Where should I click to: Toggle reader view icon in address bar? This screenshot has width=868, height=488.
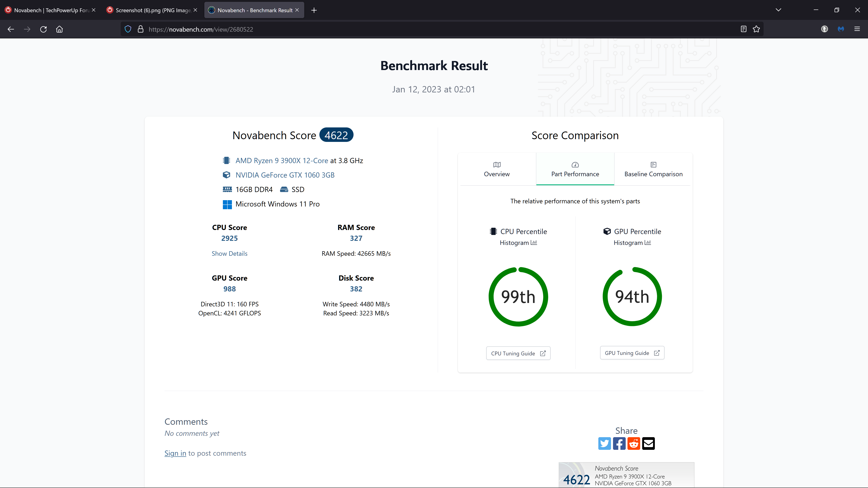(743, 29)
